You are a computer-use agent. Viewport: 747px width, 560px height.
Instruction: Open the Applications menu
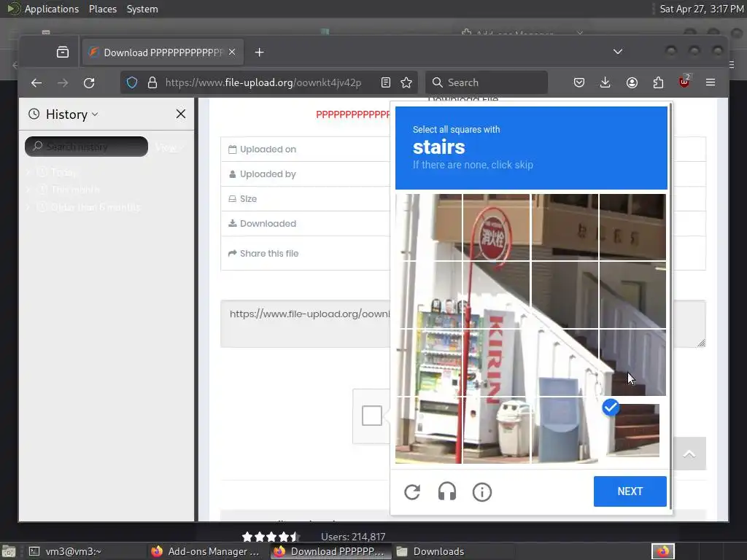pyautogui.click(x=52, y=9)
